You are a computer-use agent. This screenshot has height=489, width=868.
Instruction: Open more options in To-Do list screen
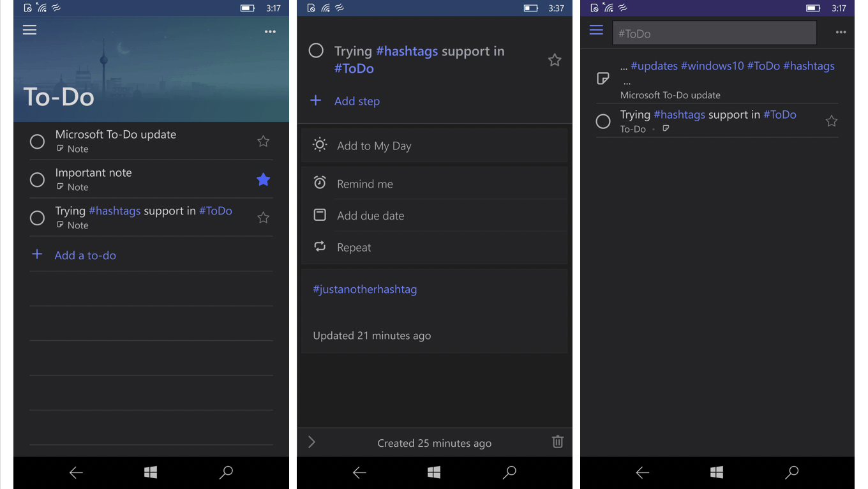pos(270,32)
